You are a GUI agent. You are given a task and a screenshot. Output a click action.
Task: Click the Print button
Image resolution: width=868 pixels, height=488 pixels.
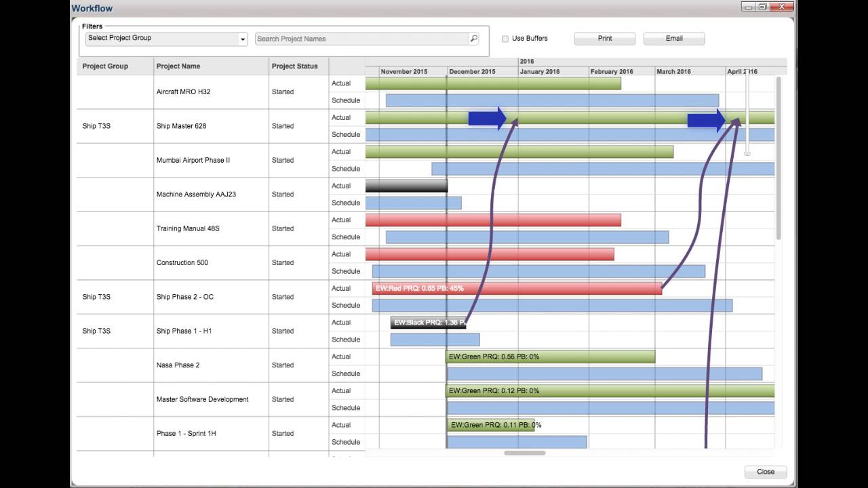tap(605, 39)
